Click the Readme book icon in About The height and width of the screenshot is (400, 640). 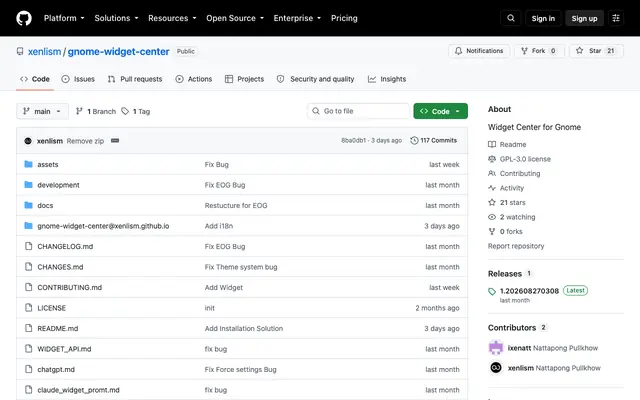492,144
